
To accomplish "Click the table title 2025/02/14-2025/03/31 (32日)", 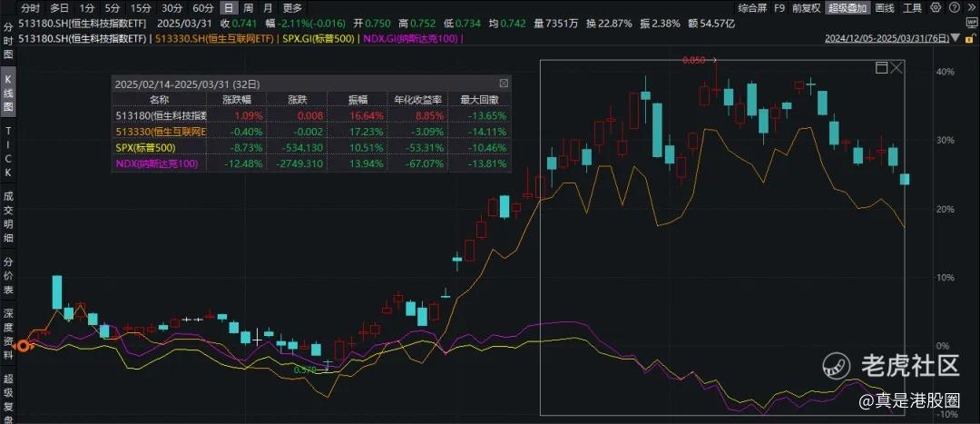I will (187, 84).
